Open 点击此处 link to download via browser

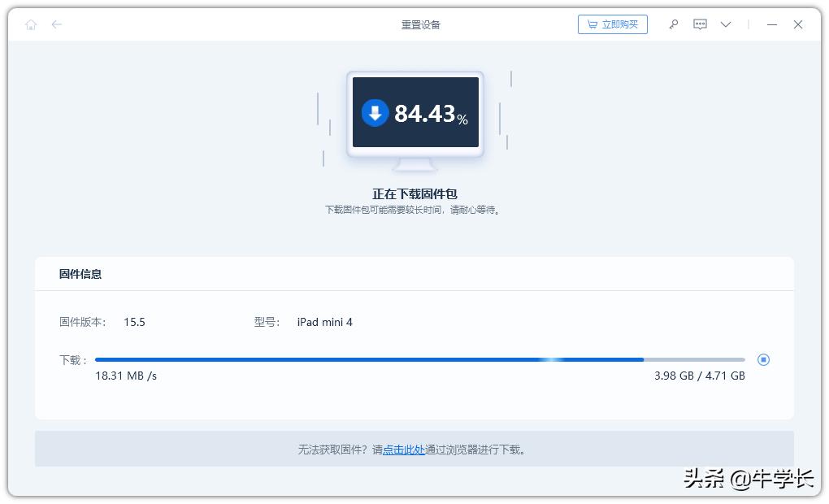tap(404, 449)
